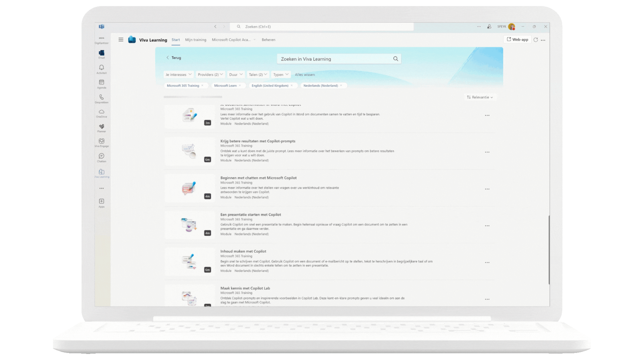Click thumbnail of Beginnen met chatten module
Screen dimensions: 644x362
(x=190, y=188)
